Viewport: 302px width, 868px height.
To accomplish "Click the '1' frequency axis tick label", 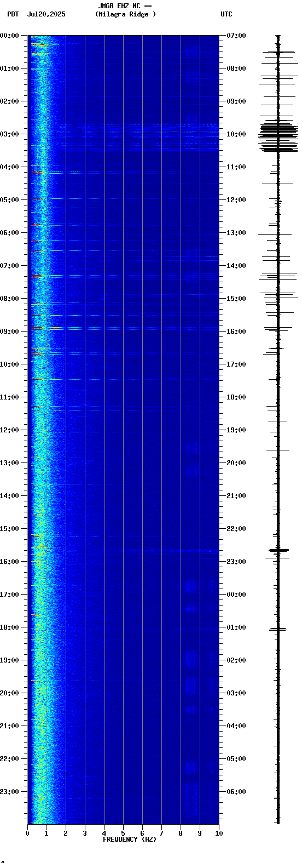I will [x=47, y=833].
